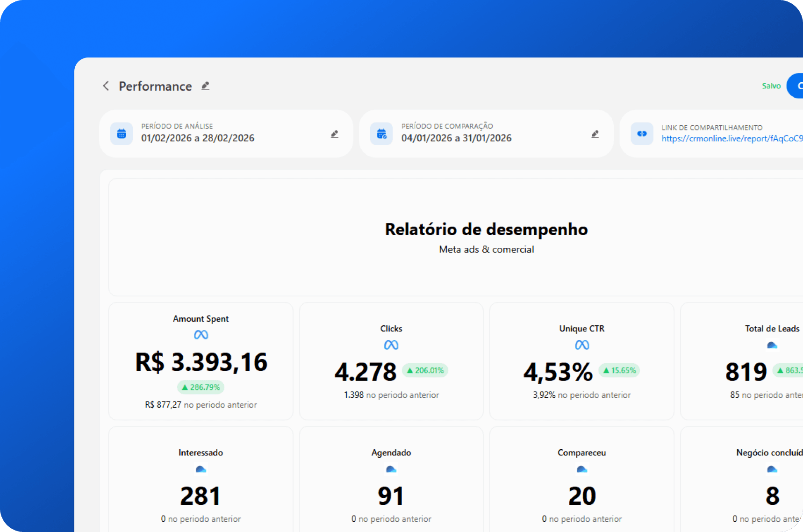Image resolution: width=803 pixels, height=532 pixels.
Task: Click the Relatório de desempenho report title
Action: 486,229
